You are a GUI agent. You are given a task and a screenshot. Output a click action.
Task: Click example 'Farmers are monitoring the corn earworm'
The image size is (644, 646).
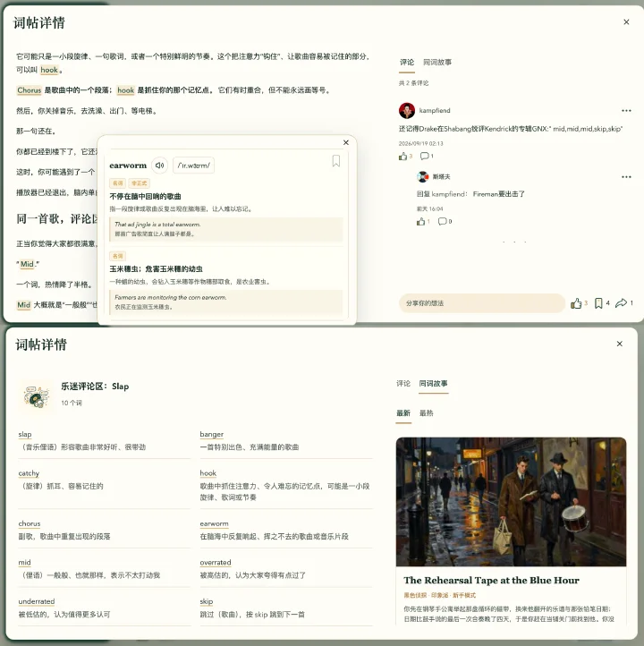coord(170,297)
